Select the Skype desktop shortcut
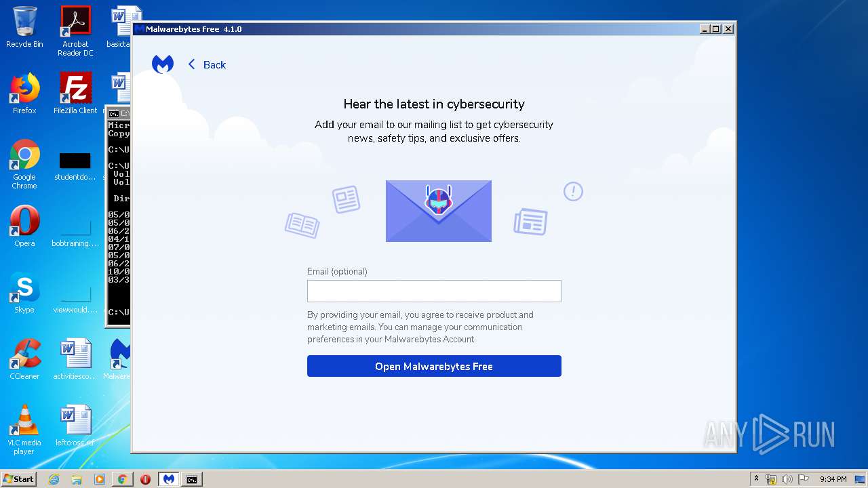The width and height of the screenshot is (868, 488). click(24, 293)
